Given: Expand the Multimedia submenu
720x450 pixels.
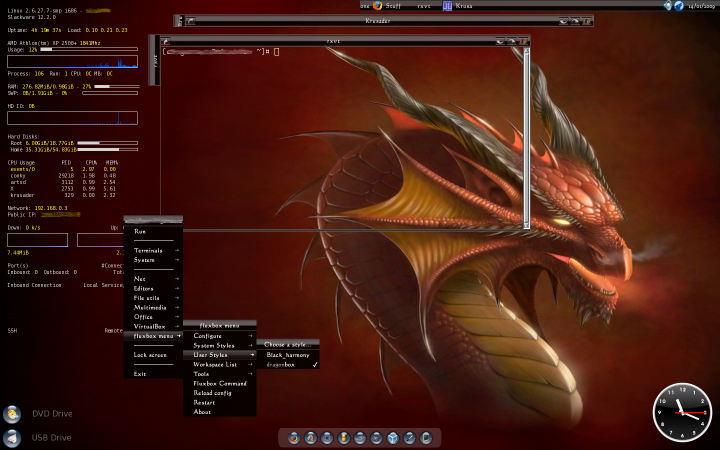Looking at the screenshot, I should (153, 307).
